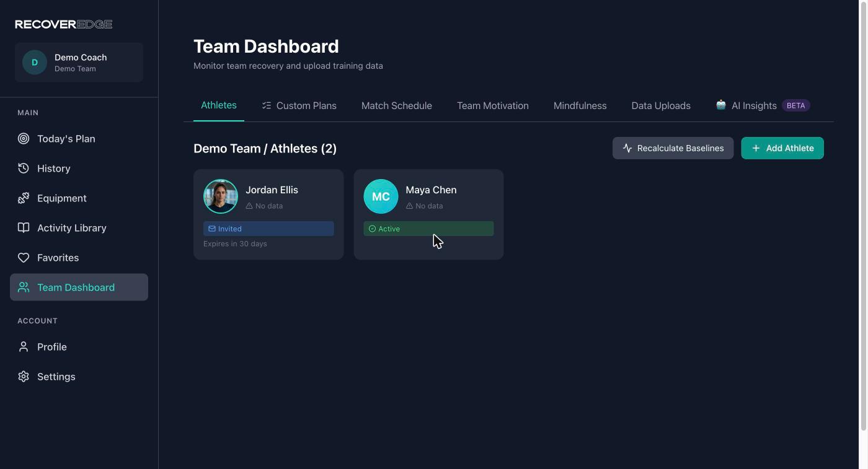Open the Mindfulness tab
The height and width of the screenshot is (469, 868).
(580, 105)
